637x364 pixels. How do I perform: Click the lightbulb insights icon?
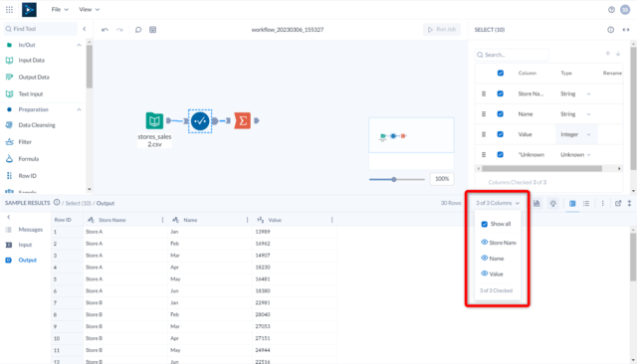(553, 203)
